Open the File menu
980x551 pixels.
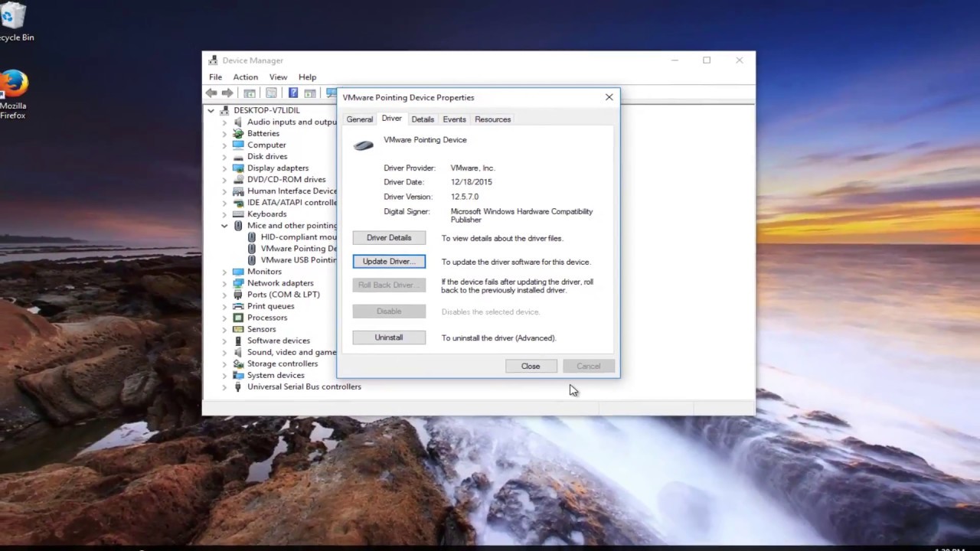click(x=216, y=77)
